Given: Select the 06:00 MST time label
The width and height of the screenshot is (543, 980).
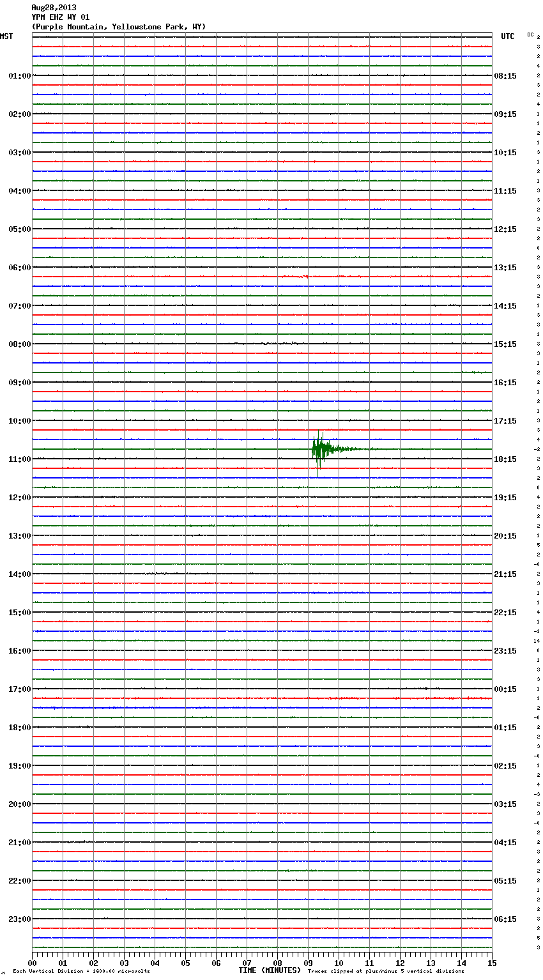Looking at the screenshot, I should click(x=20, y=268).
